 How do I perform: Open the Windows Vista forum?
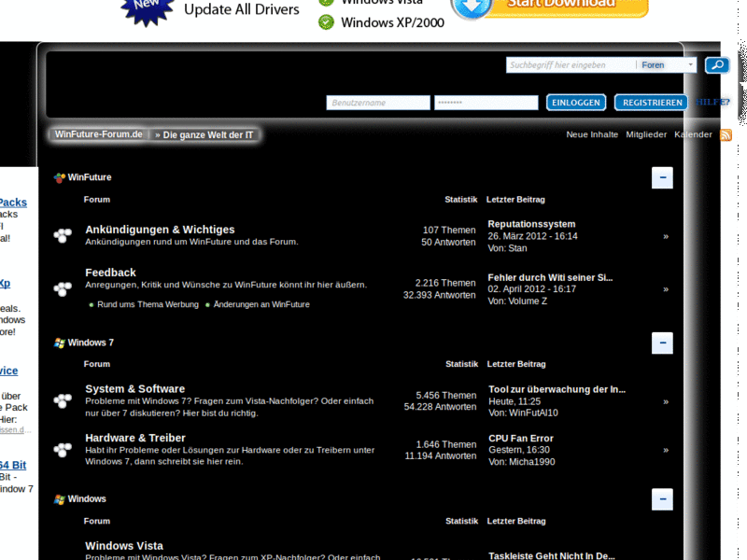click(124, 546)
